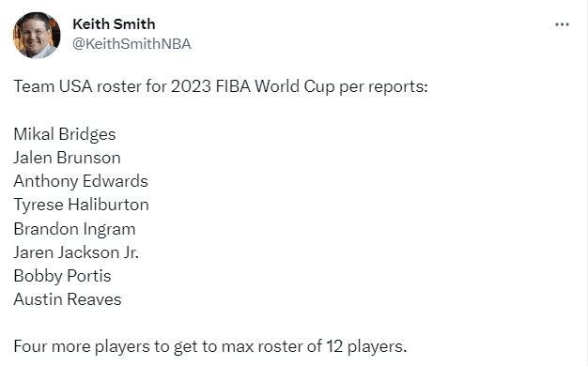The width and height of the screenshot is (588, 366).
Task: Select the Anthony Edwards line
Action: [x=81, y=181]
